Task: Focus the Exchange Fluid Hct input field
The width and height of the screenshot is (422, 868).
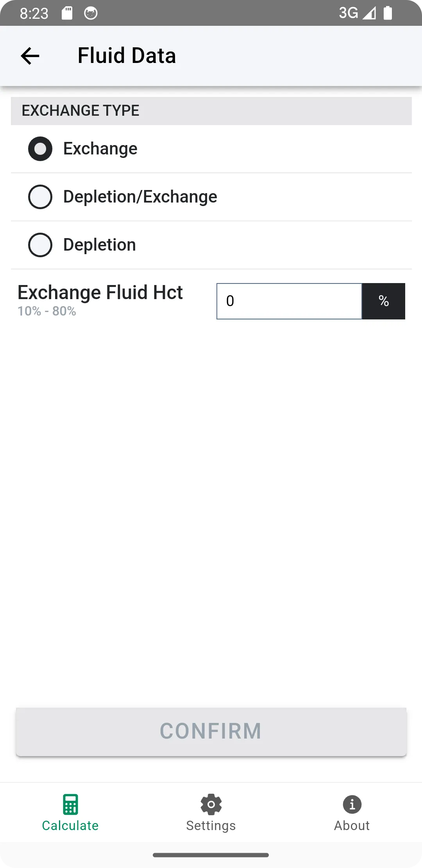Action: click(x=289, y=301)
